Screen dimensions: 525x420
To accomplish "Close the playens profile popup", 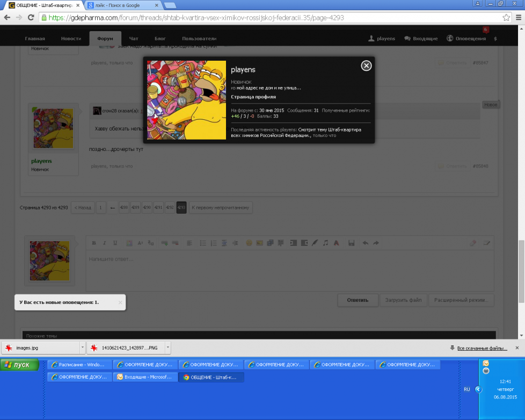I will (x=366, y=66).
